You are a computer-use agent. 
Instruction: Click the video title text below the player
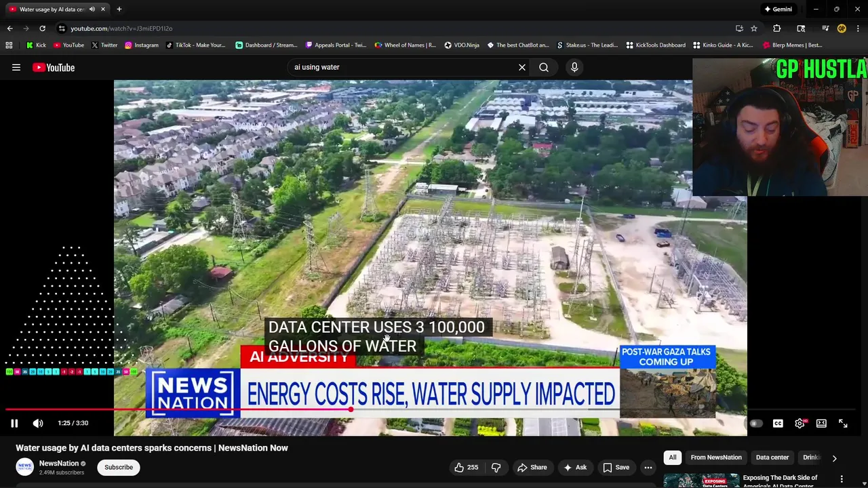click(x=152, y=448)
